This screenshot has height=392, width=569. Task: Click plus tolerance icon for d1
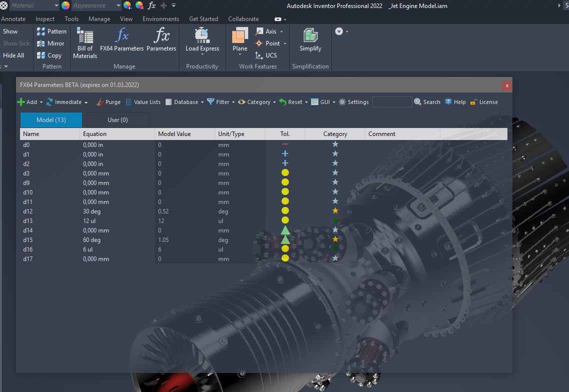point(285,154)
